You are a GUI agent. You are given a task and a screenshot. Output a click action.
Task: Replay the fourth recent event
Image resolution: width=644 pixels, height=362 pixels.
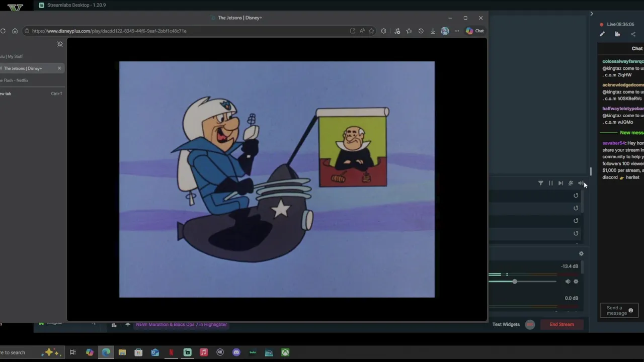(576, 233)
